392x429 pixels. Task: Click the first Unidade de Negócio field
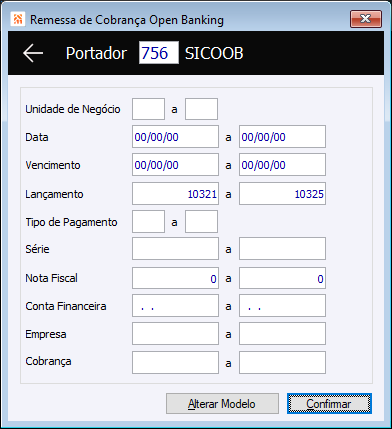(x=148, y=109)
